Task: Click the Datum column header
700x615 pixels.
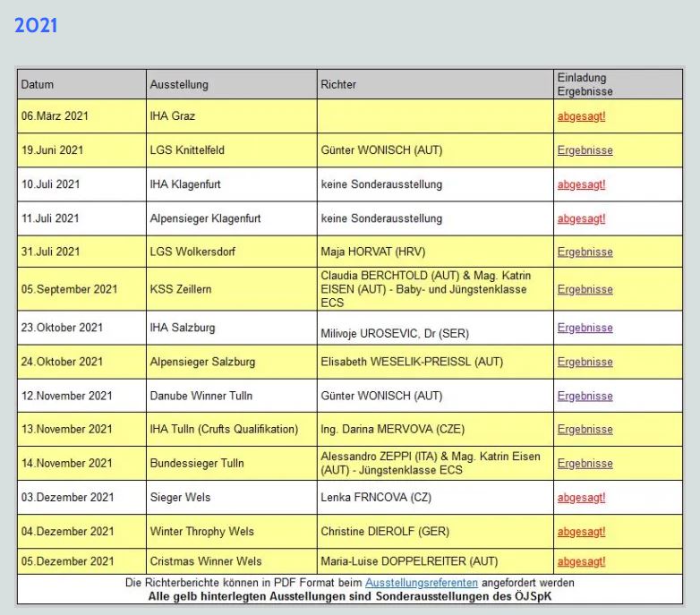Action: point(38,85)
